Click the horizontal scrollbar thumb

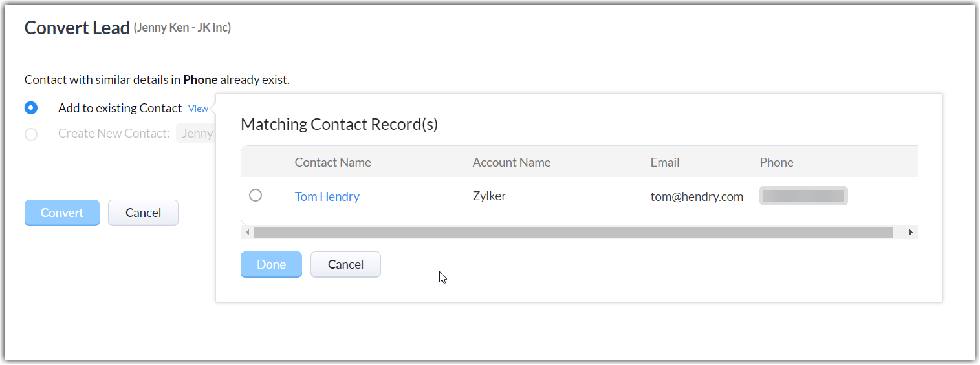[x=572, y=232]
